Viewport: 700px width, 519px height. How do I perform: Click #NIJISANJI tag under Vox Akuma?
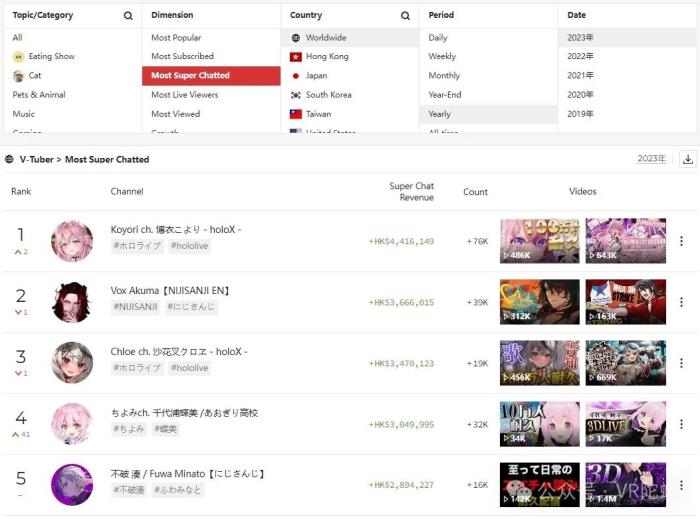[135, 307]
